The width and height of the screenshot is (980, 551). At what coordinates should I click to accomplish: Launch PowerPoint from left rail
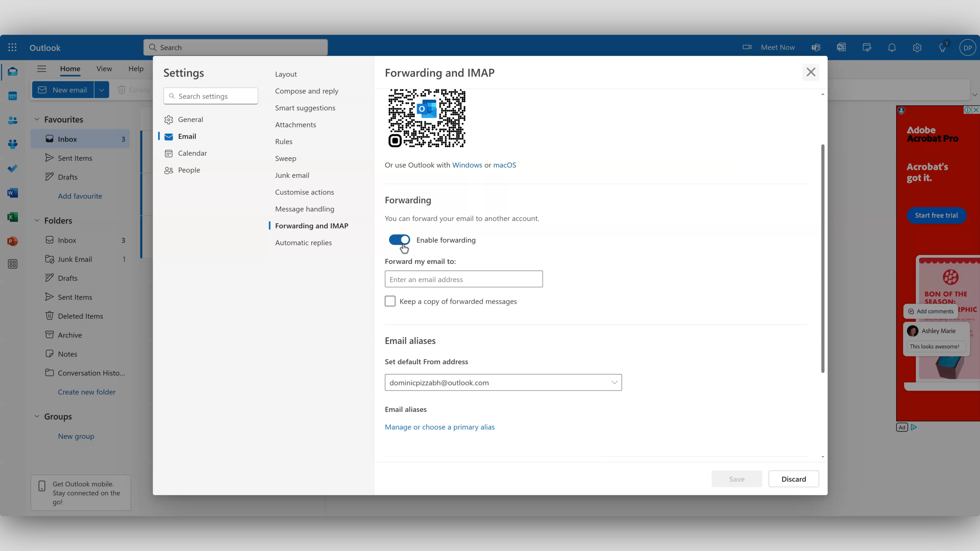tap(13, 241)
